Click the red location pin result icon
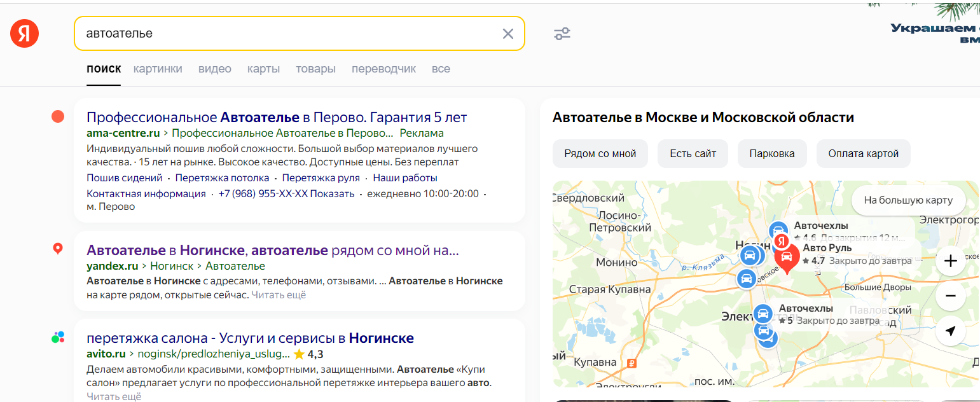The image size is (980, 402). (58, 249)
